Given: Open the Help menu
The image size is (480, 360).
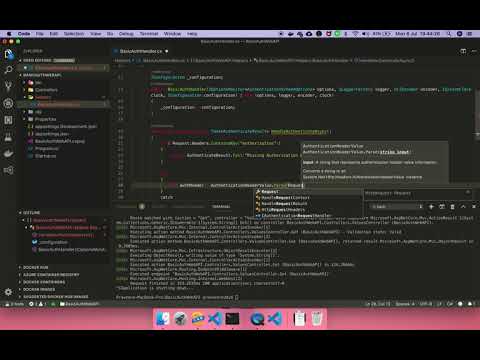Looking at the screenshot, I should coord(192,34).
